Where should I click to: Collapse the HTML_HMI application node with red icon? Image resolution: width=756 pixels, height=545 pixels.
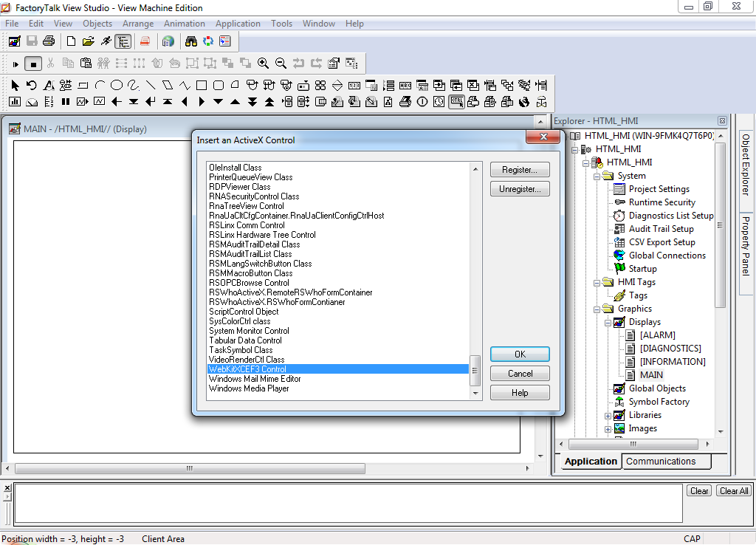(x=585, y=163)
